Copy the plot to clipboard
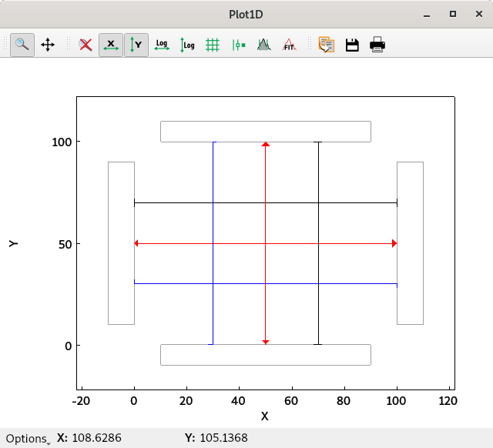The height and width of the screenshot is (448, 493). click(326, 45)
